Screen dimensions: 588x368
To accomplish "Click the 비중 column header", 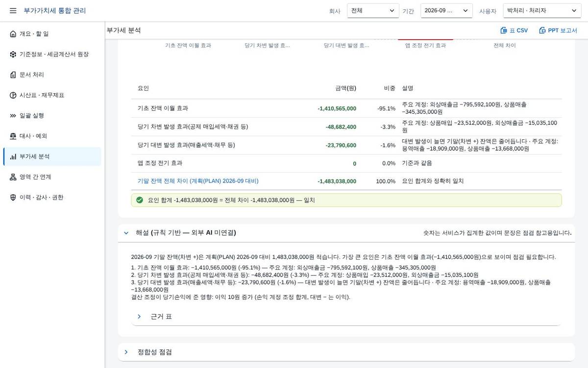I will point(390,88).
